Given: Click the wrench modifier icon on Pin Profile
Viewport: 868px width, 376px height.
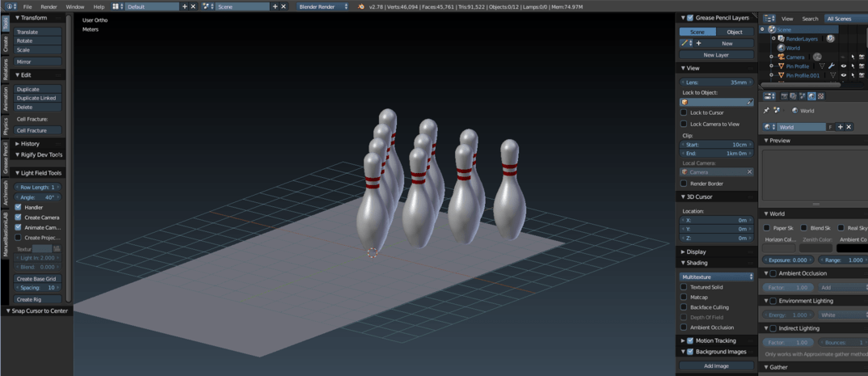Looking at the screenshot, I should tap(831, 65).
